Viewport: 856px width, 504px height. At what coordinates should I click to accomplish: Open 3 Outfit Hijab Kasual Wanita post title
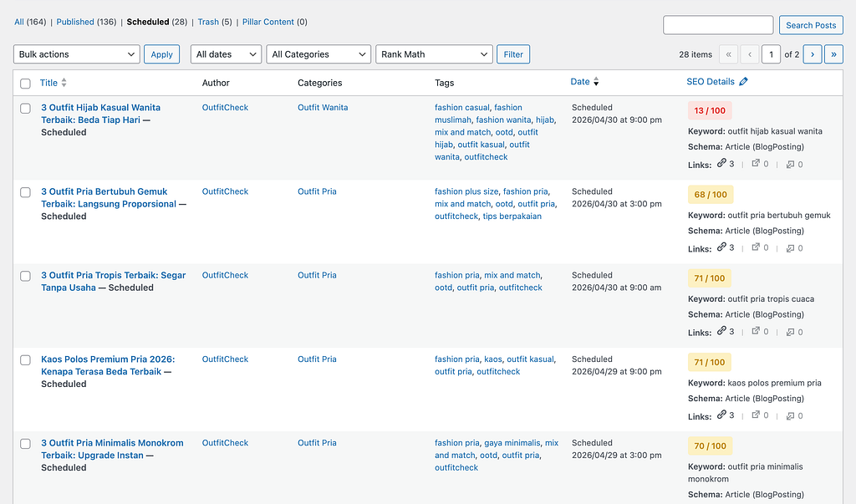tap(100, 114)
